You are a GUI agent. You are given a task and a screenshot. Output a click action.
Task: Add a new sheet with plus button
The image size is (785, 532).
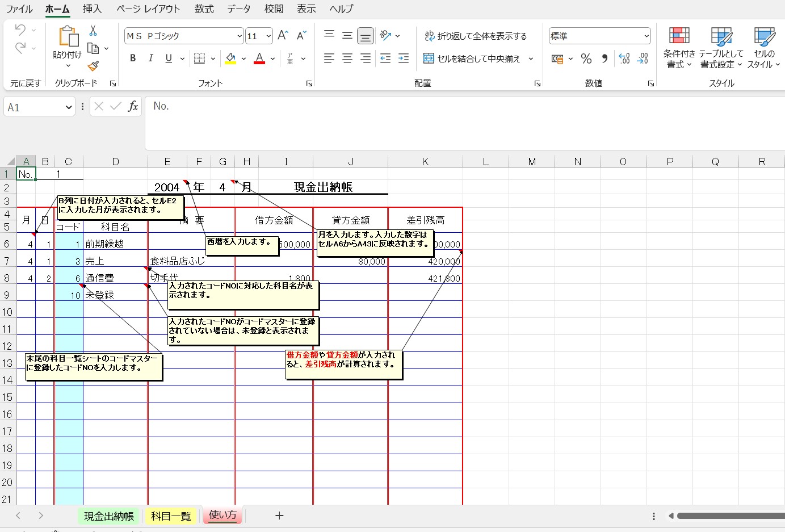pyautogui.click(x=279, y=516)
